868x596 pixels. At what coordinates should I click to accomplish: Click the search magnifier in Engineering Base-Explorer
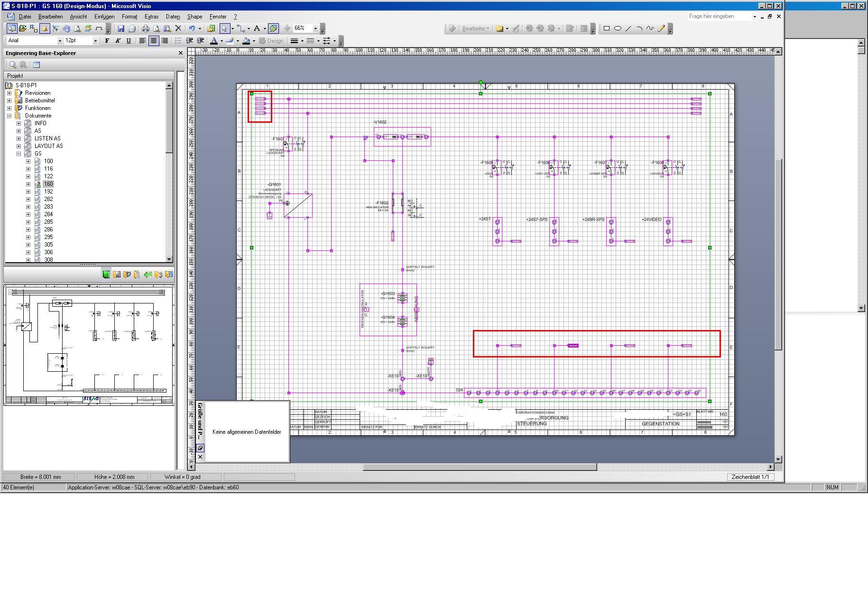[x=13, y=65]
